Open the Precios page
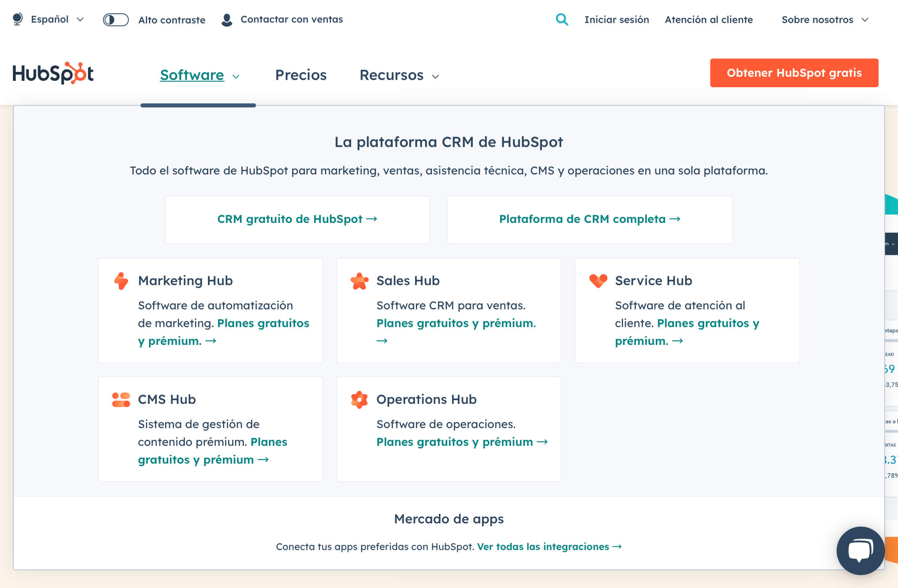The height and width of the screenshot is (588, 898). click(300, 75)
